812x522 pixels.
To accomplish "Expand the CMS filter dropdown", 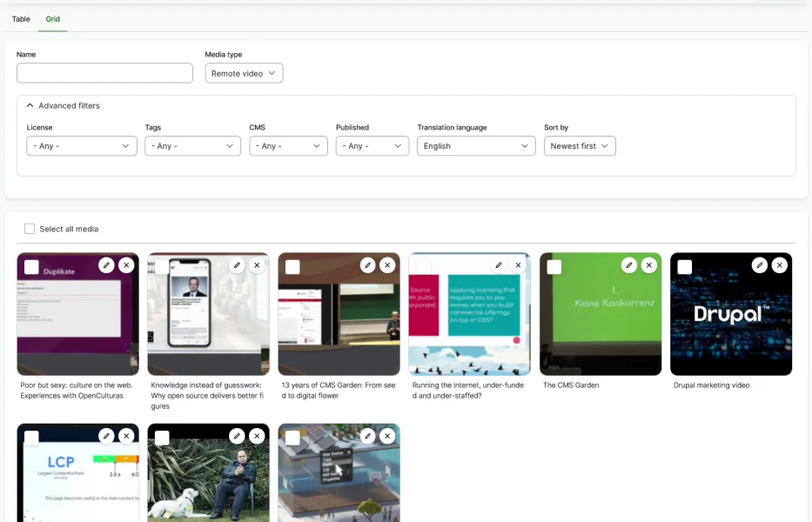I will [x=288, y=146].
